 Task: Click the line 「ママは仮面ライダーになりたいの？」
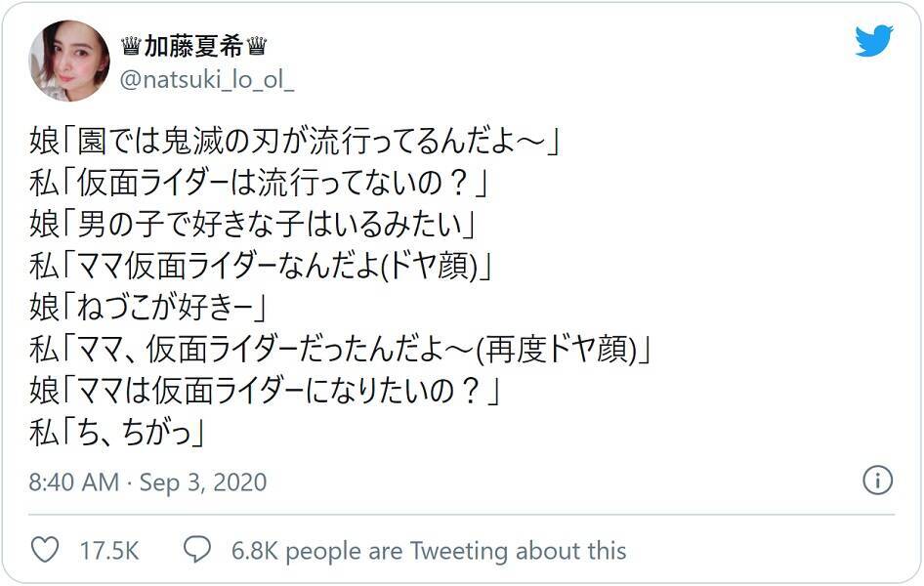266,391
